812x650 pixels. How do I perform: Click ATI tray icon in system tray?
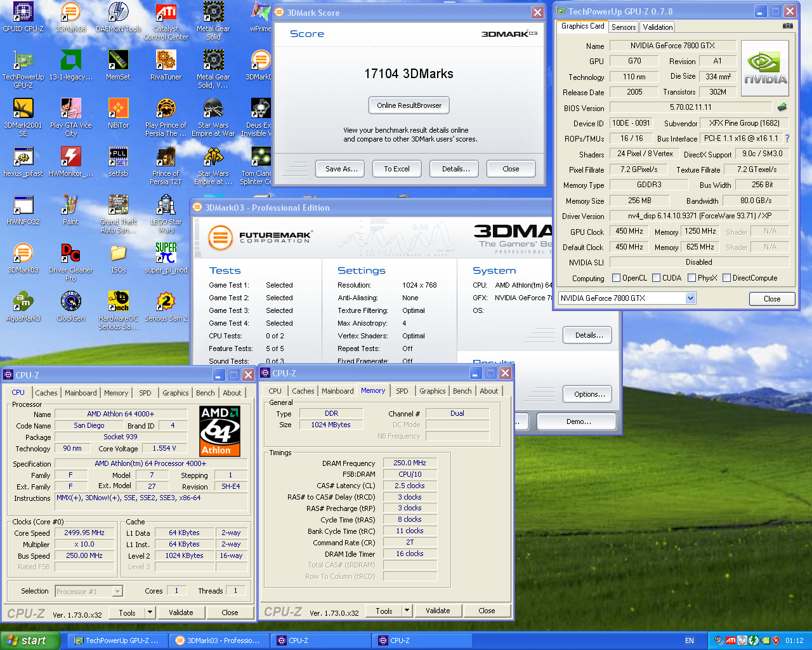point(730,640)
